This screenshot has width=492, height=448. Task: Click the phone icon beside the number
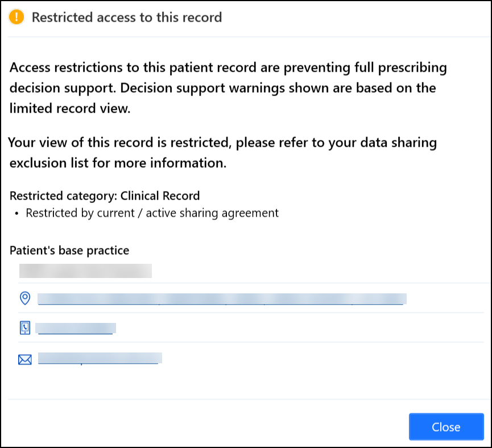25,328
